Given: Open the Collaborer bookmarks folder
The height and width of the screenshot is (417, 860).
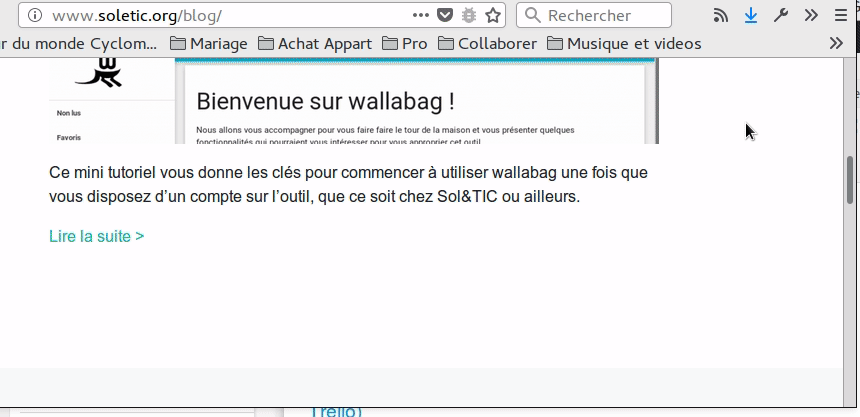Looking at the screenshot, I should click(488, 43).
